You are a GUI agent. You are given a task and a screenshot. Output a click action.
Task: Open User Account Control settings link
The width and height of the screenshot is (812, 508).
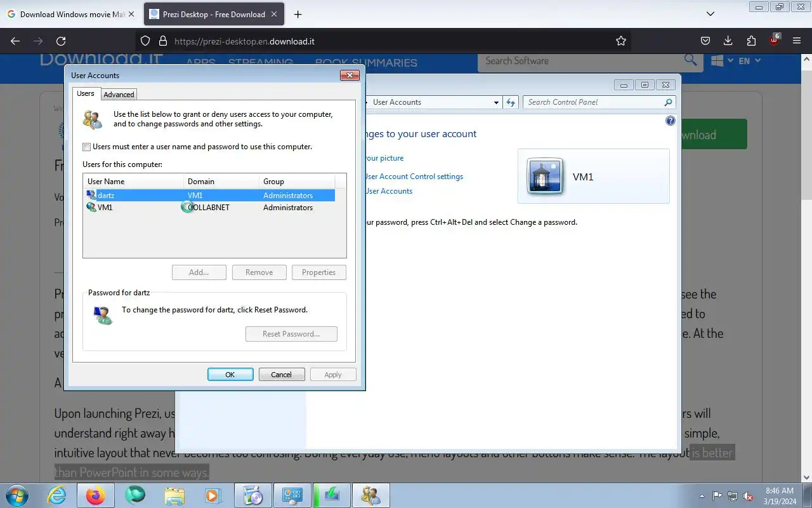(414, 177)
